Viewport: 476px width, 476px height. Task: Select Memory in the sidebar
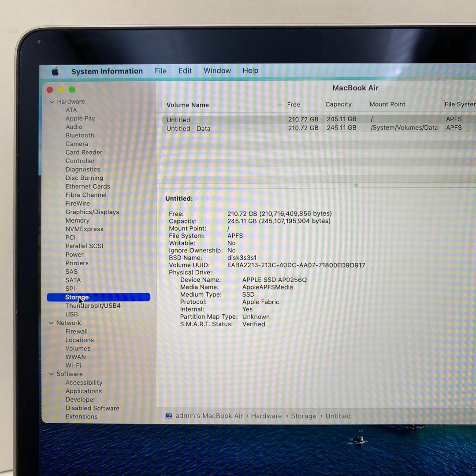(x=78, y=220)
